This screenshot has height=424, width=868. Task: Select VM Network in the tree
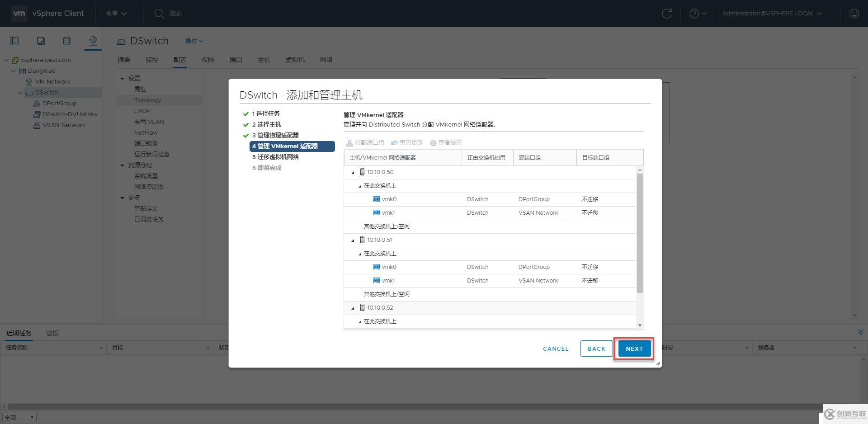[52, 81]
